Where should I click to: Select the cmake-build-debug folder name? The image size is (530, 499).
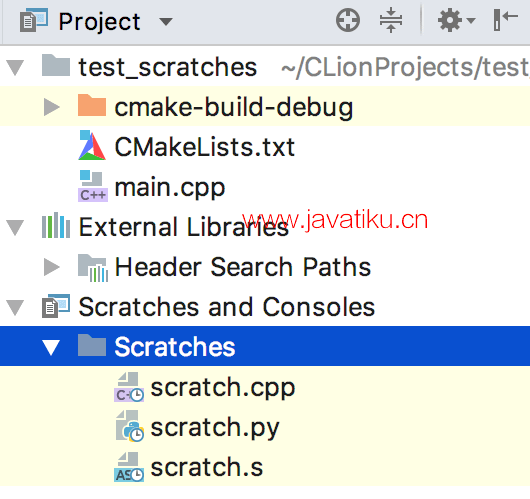point(234,108)
